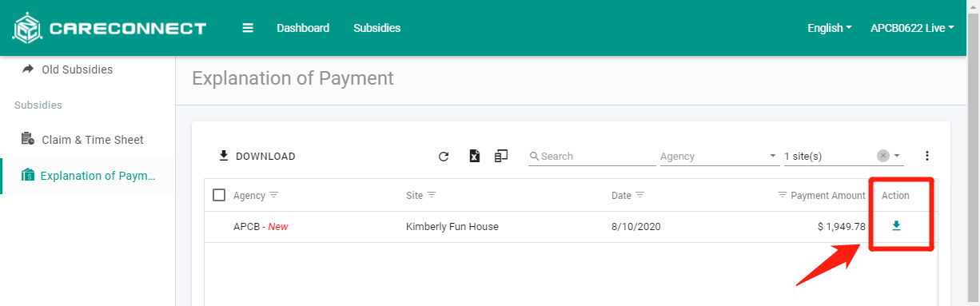
Task: Toggle the hamburger menu icon
Action: [x=248, y=28]
